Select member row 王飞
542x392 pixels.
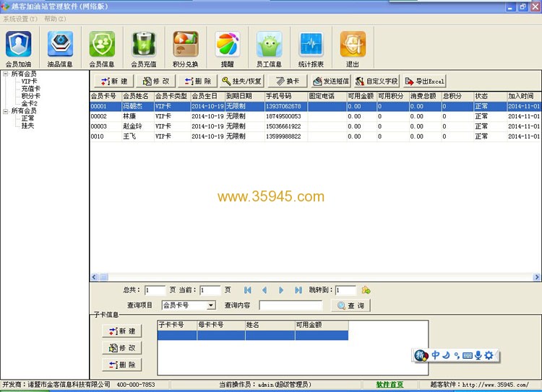(x=315, y=136)
